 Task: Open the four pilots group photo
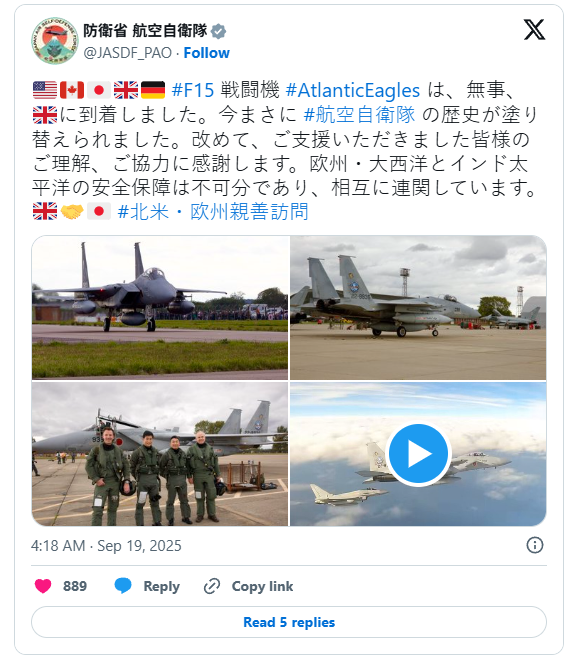160,454
